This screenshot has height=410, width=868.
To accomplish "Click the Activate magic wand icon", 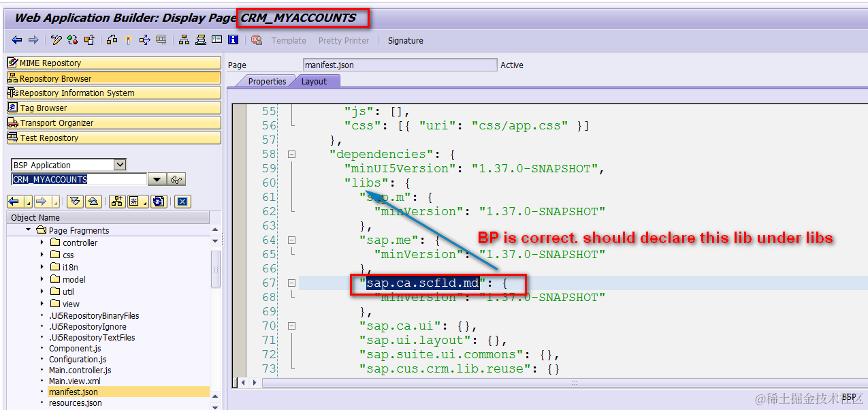I will coord(128,40).
